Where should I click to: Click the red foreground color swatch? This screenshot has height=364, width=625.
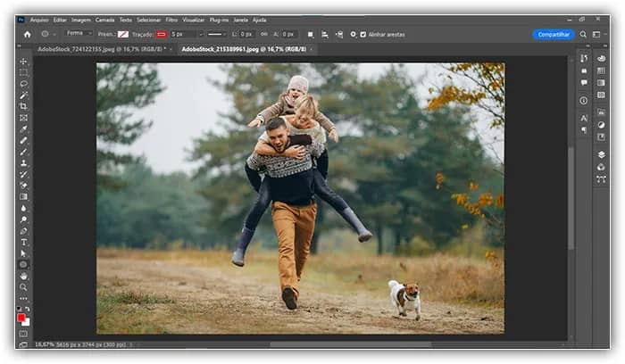22,317
